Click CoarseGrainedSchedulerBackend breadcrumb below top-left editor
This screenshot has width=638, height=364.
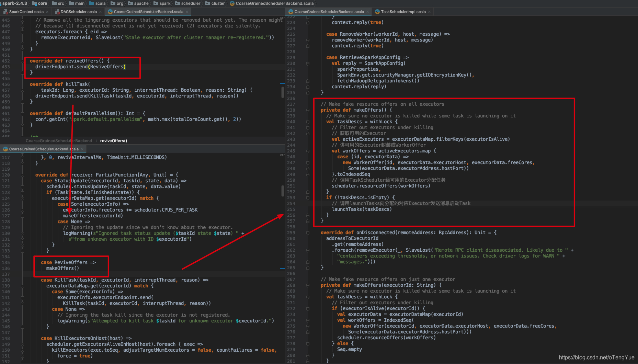(x=59, y=141)
